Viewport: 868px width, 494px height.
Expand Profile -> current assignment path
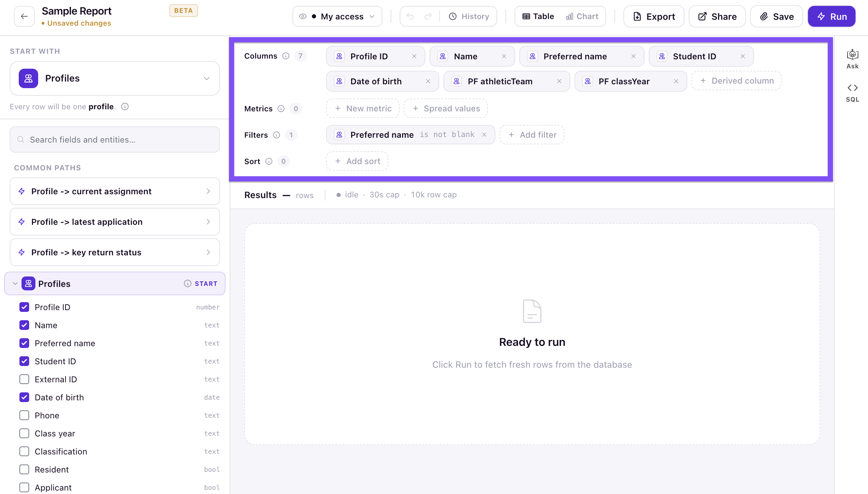(x=115, y=191)
